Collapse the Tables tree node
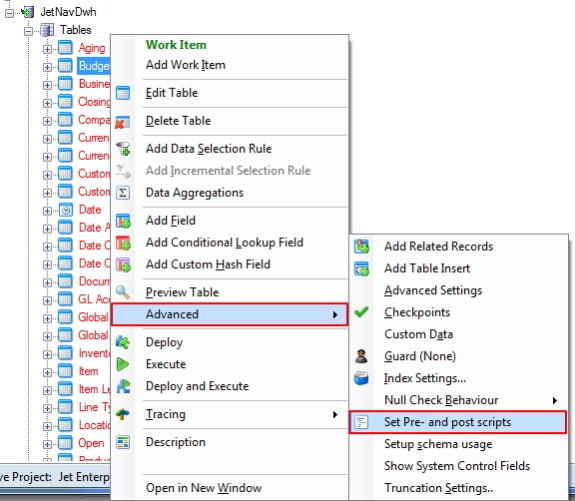The height and width of the screenshot is (501, 575). point(28,31)
